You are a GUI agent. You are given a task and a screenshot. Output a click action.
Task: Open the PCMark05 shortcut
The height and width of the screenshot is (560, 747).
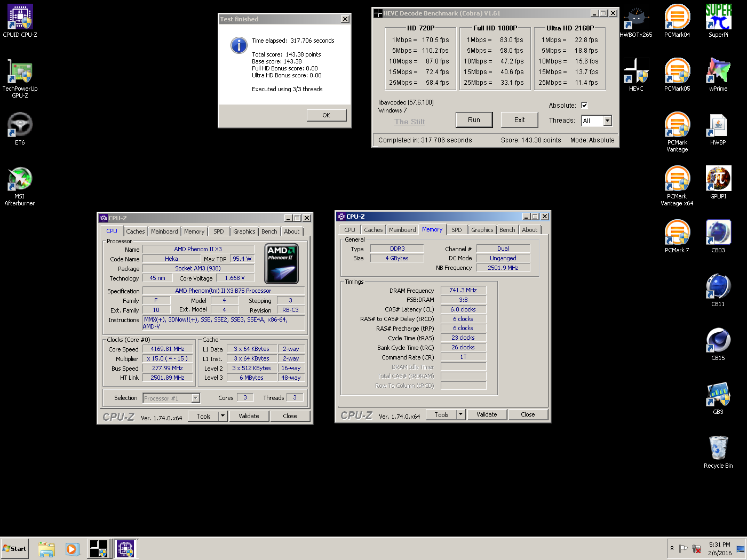click(x=677, y=75)
